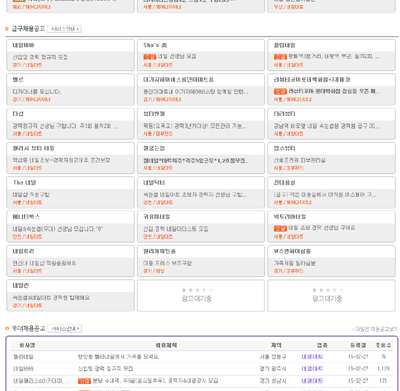Open the 더많은 채용공고보기 link
The height and width of the screenshot is (391, 400).
point(375,329)
